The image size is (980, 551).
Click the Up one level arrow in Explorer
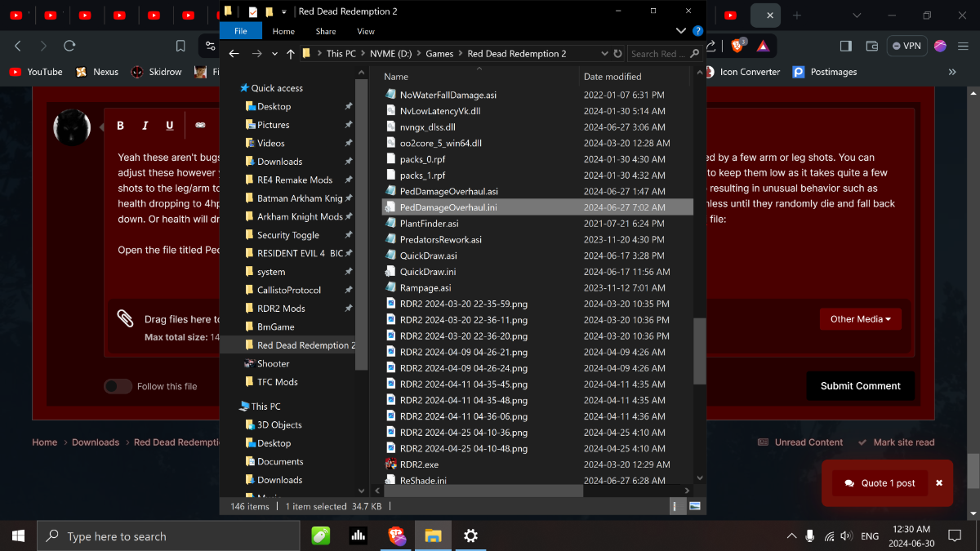pyautogui.click(x=291, y=54)
